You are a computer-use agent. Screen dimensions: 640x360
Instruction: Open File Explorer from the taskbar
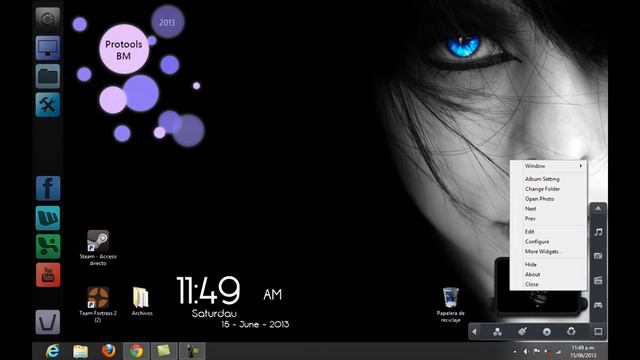[x=80, y=351]
